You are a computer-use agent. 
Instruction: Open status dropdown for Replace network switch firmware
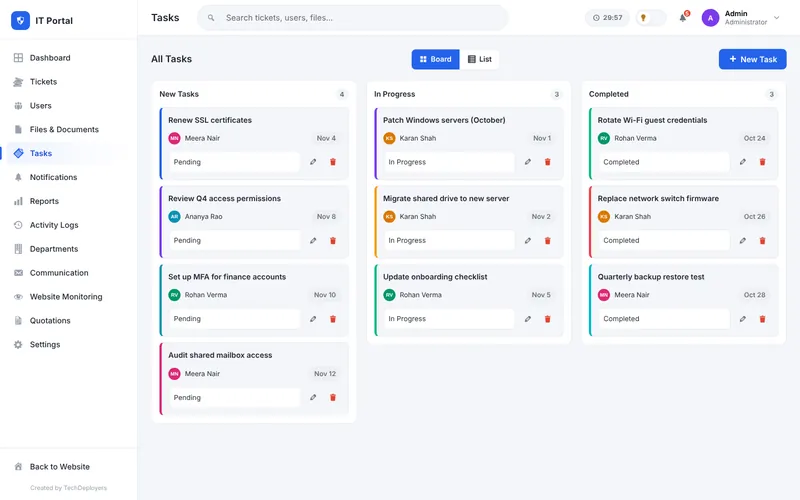point(664,240)
